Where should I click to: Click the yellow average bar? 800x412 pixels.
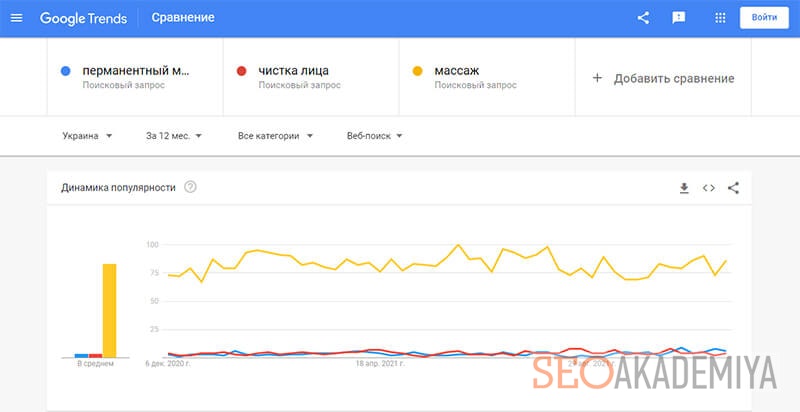(x=110, y=309)
